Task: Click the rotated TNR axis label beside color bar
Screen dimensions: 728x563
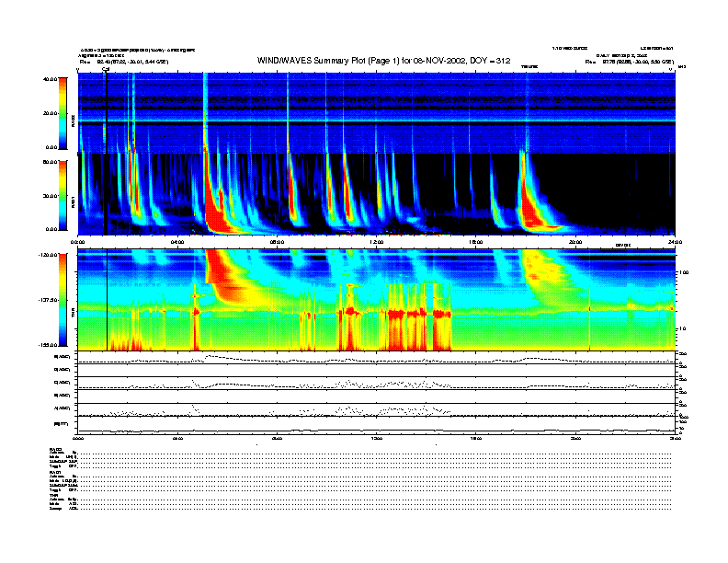Action: [x=74, y=315]
